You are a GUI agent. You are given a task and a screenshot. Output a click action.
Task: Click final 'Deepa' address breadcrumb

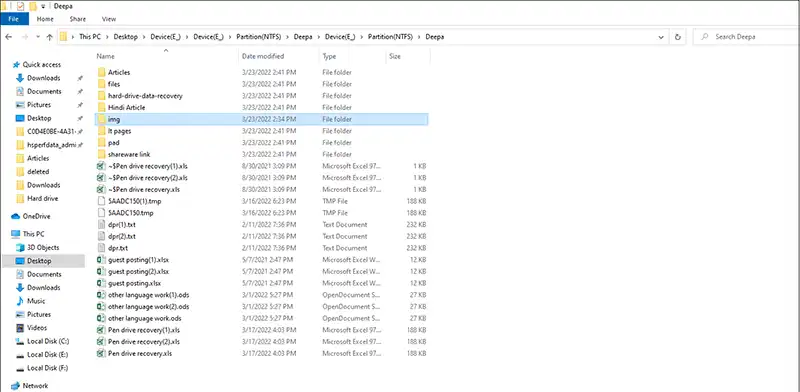[435, 37]
